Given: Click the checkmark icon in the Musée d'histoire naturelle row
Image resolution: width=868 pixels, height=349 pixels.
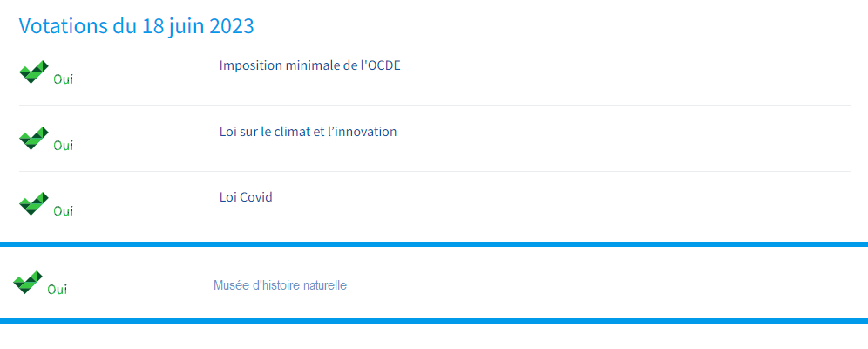Looking at the screenshot, I should pos(28,282).
